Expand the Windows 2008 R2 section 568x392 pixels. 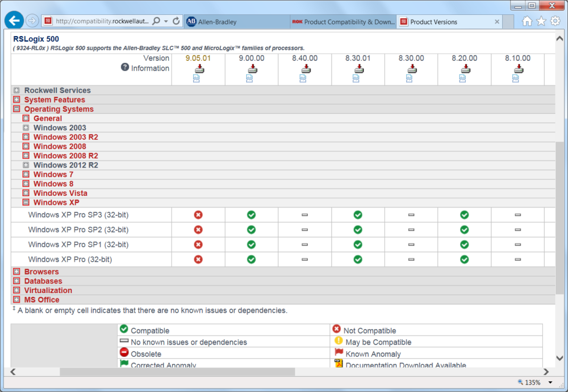click(25, 155)
